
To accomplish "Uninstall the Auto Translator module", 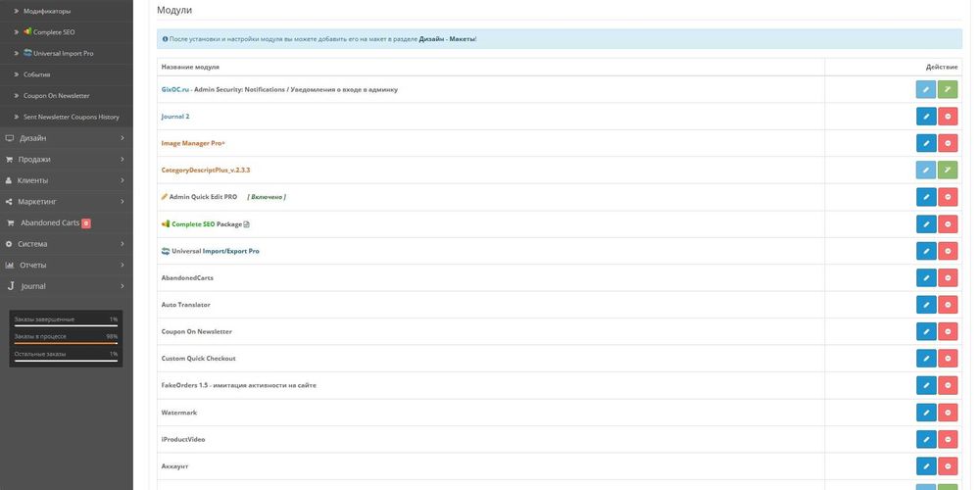I will pos(948,305).
